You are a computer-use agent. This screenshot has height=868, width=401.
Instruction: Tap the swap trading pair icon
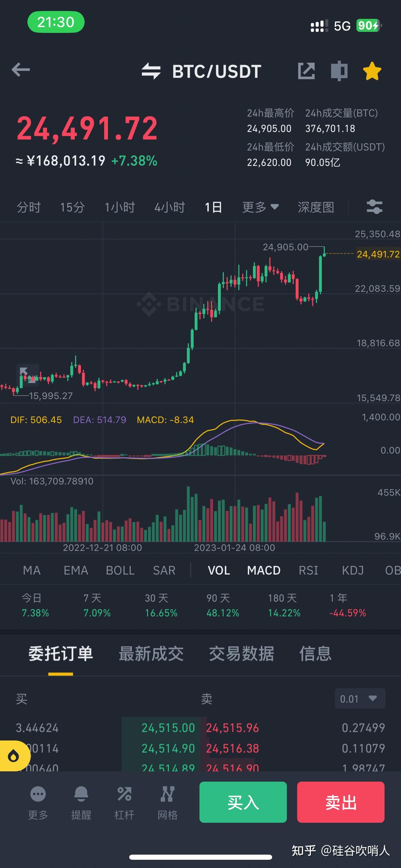pyautogui.click(x=151, y=71)
